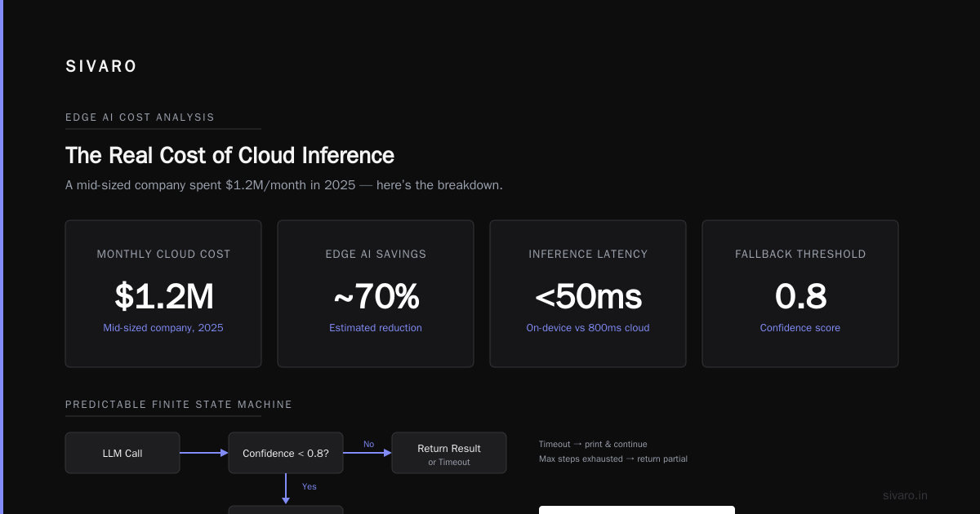Open the sivaro.in link

(905, 495)
